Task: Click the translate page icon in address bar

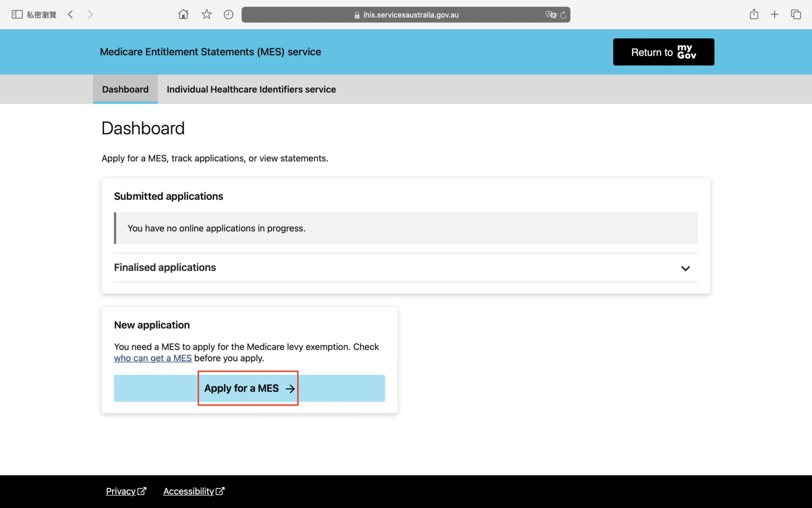Action: pos(550,15)
